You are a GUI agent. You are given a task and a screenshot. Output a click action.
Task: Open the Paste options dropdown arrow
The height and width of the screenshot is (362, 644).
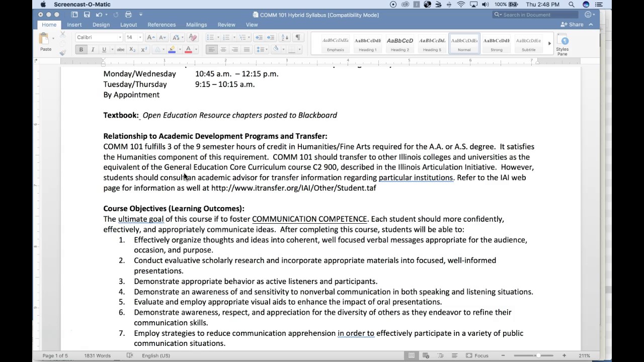pos(53,38)
